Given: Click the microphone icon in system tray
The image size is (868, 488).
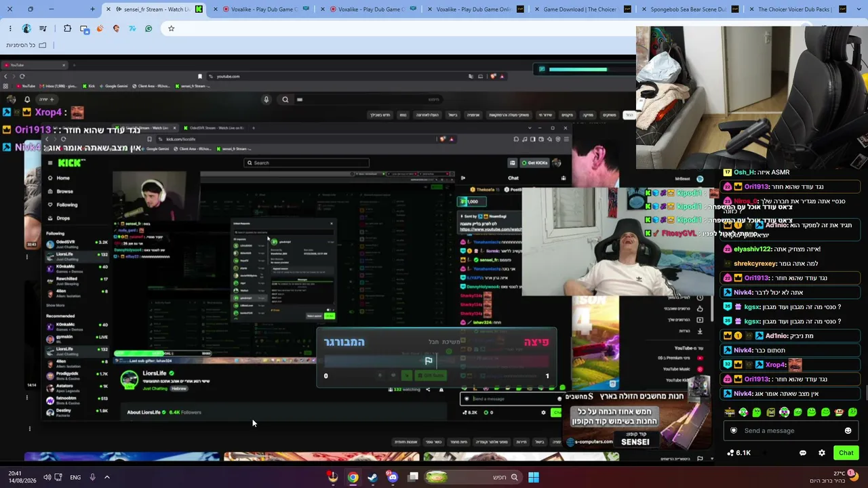Looking at the screenshot, I should point(92,477).
